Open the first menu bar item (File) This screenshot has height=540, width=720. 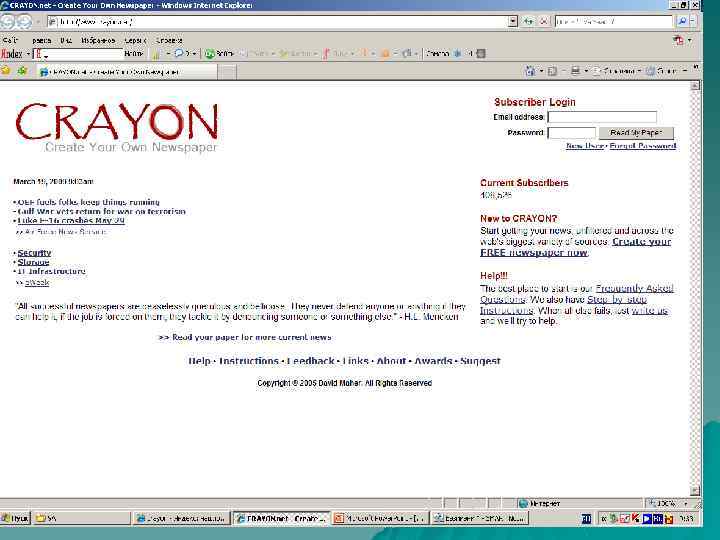point(10,40)
